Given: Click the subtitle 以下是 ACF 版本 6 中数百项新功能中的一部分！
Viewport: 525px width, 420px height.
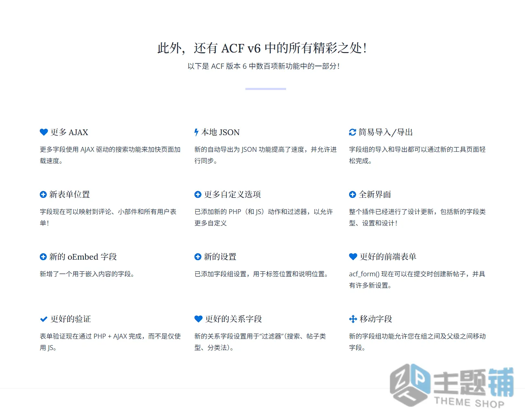Looking at the screenshot, I should 264,66.
